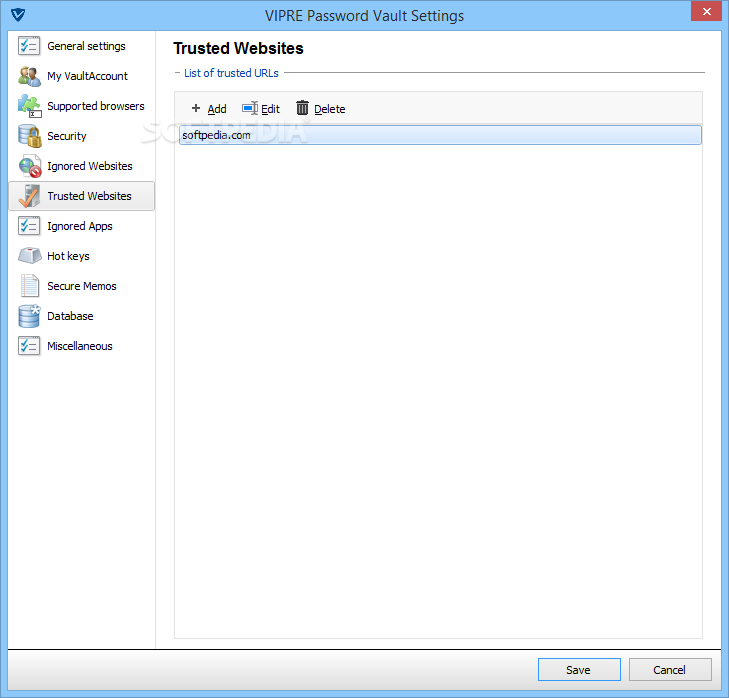729x698 pixels.
Task: Click the Delete trash can icon
Action: (302, 108)
